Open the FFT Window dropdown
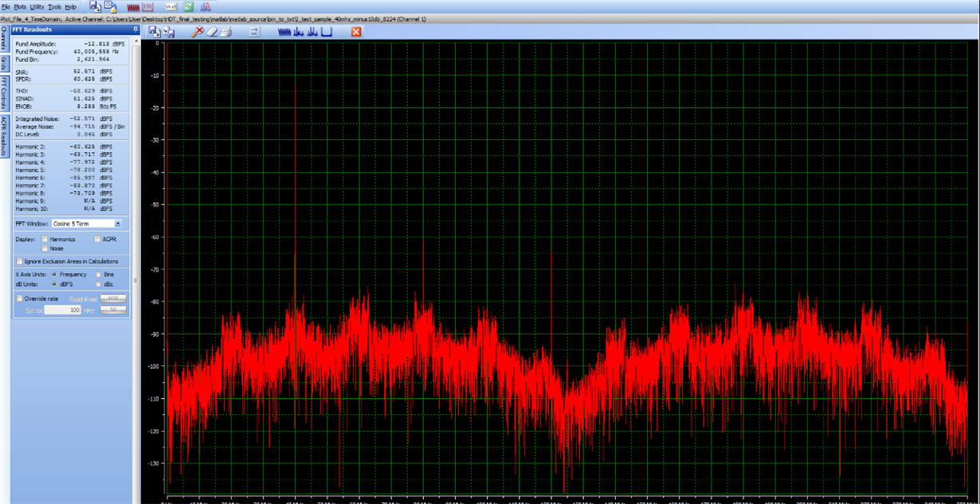The image size is (980, 504). 118,224
